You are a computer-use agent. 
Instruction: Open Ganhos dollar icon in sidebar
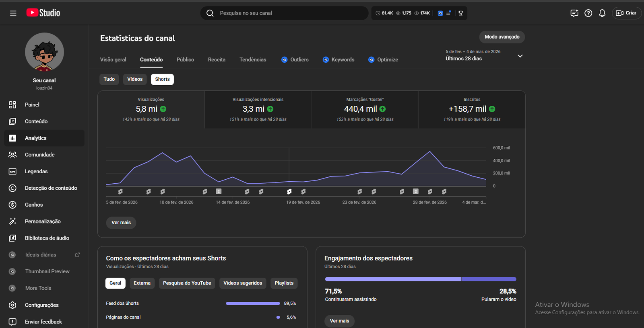tap(12, 205)
